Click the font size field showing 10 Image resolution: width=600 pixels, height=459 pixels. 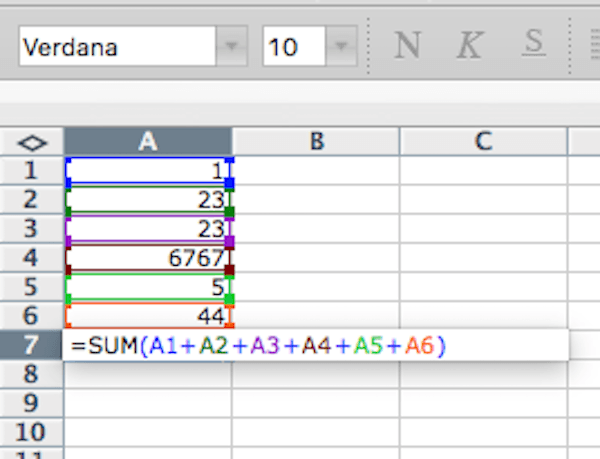(x=293, y=47)
